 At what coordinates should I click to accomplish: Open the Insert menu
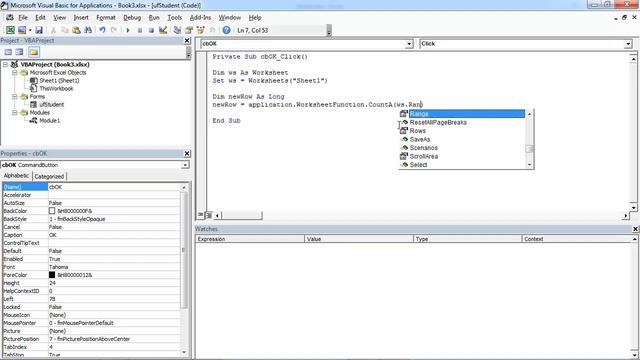[x=81, y=18]
